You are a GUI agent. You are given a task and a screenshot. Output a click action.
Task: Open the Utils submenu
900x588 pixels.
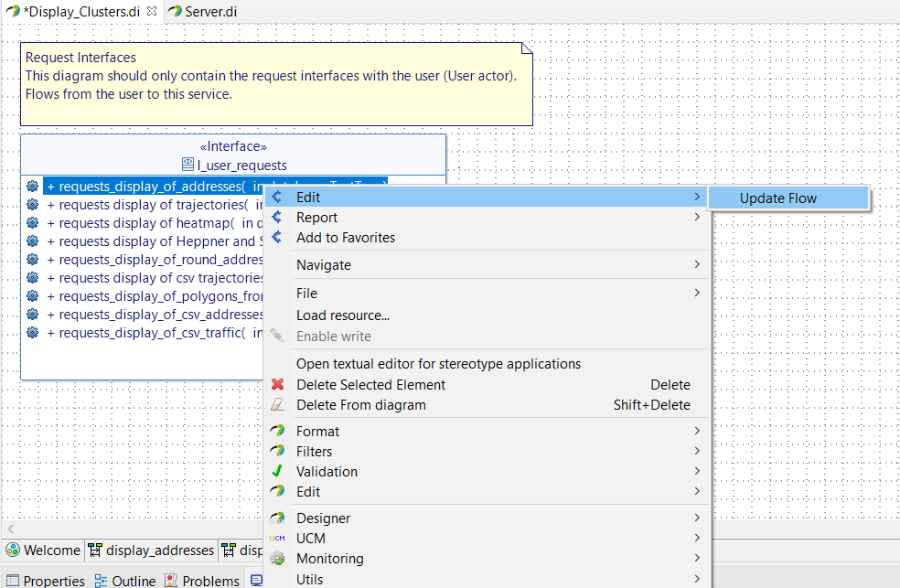[x=487, y=579]
